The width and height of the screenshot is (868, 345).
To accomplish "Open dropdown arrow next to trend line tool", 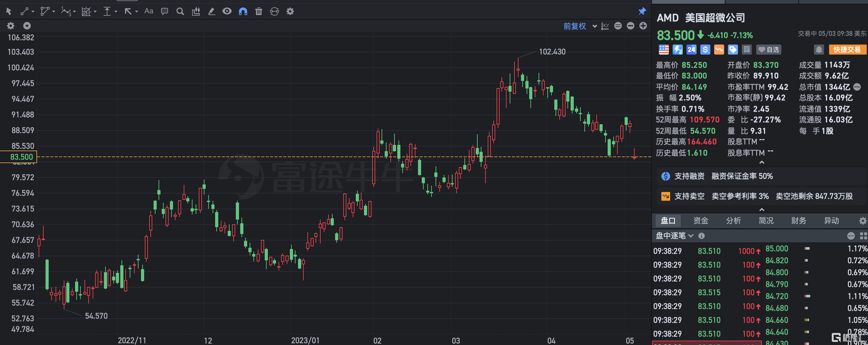I will point(33,12).
